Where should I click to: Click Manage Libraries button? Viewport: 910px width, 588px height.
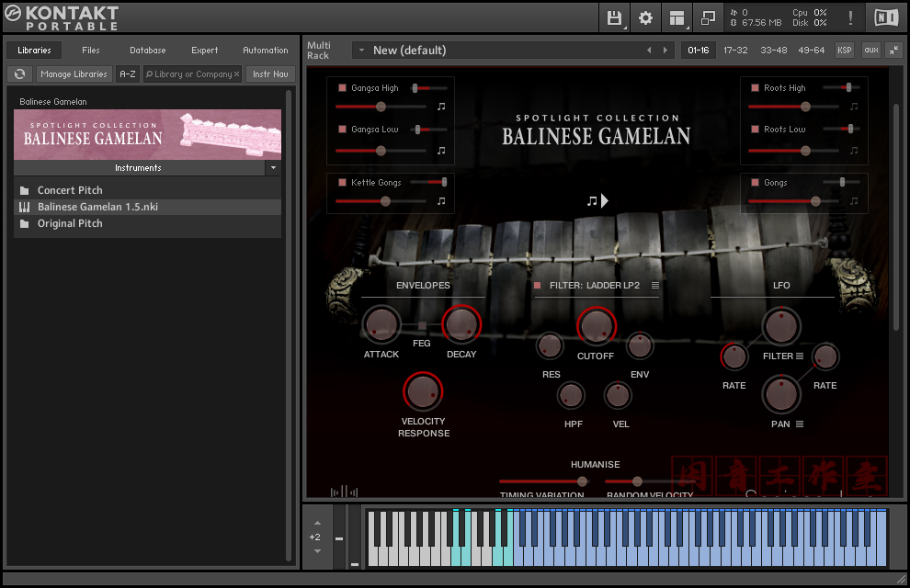coord(74,74)
